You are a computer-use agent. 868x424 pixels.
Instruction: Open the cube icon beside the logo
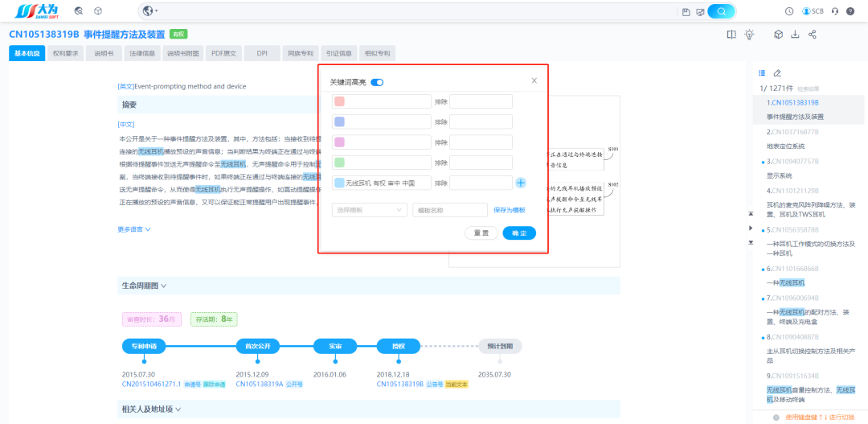click(98, 11)
